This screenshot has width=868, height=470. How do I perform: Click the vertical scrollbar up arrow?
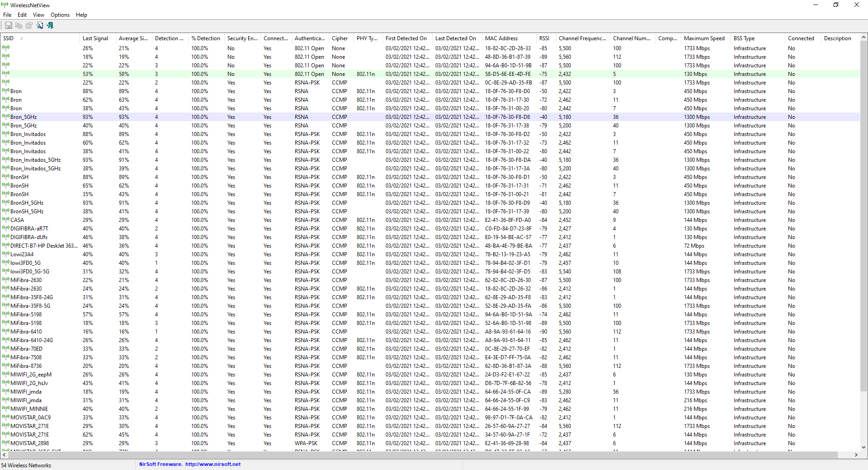(863, 38)
